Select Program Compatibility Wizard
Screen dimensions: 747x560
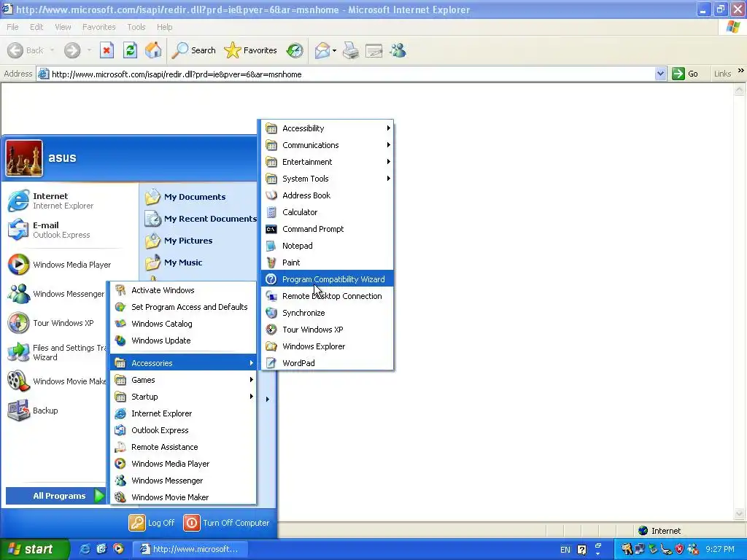(328, 279)
